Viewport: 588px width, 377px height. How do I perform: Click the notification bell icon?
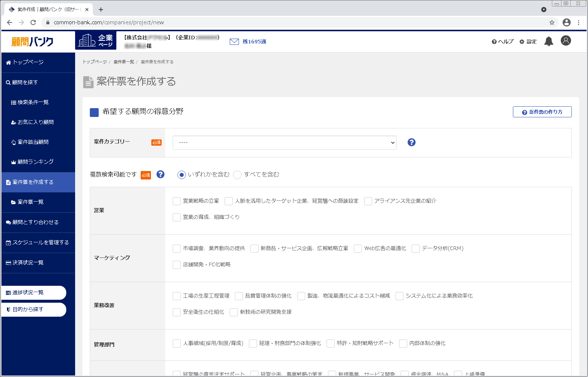click(549, 41)
